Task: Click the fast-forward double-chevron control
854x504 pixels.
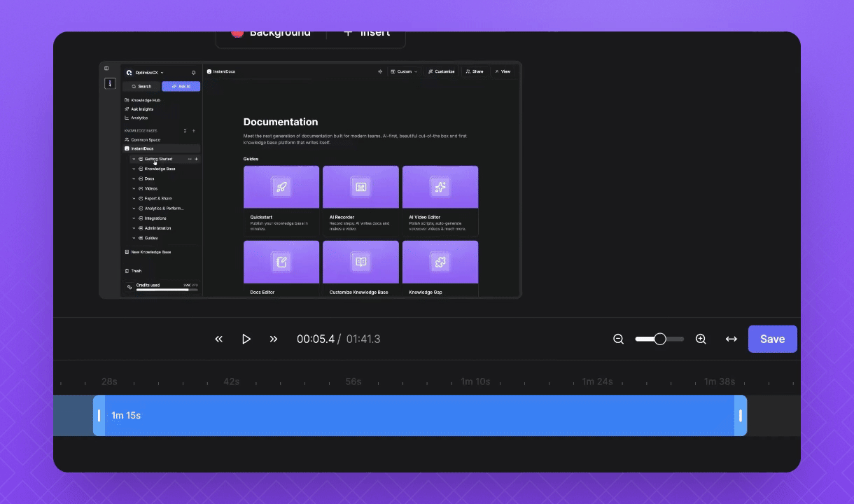Action: pyautogui.click(x=274, y=339)
